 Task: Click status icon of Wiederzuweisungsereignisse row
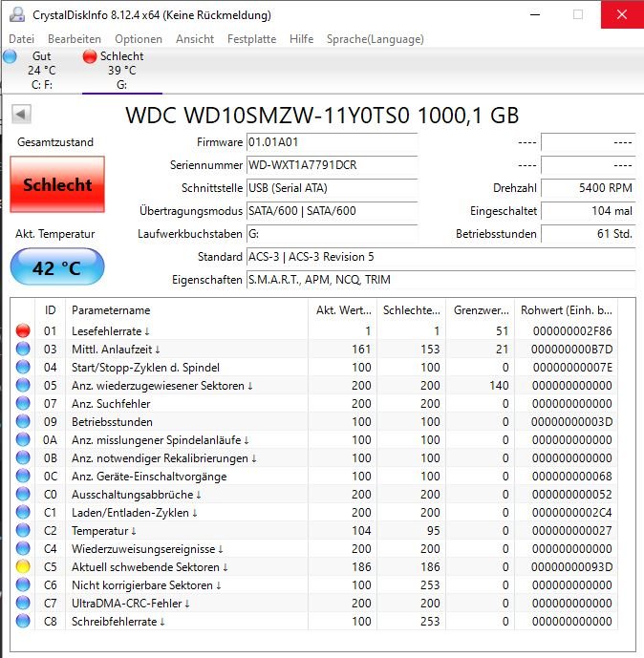[x=23, y=548]
